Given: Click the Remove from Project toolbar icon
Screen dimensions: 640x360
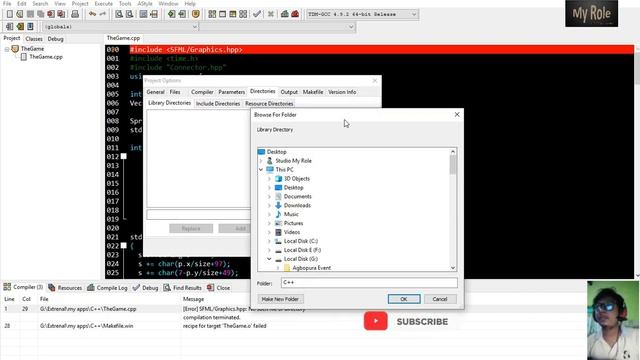Looking at the screenshot, I should 182,14.
